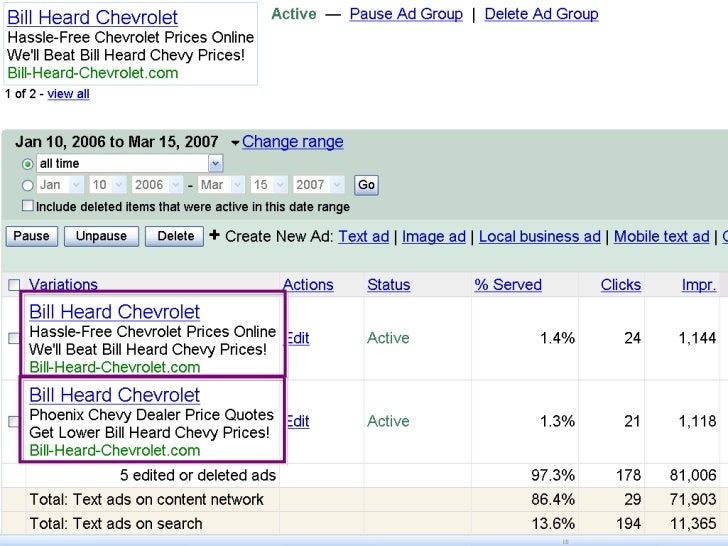The image size is (728, 546).
Task: Click the 1,118 impressions value
Action: pos(697,421)
